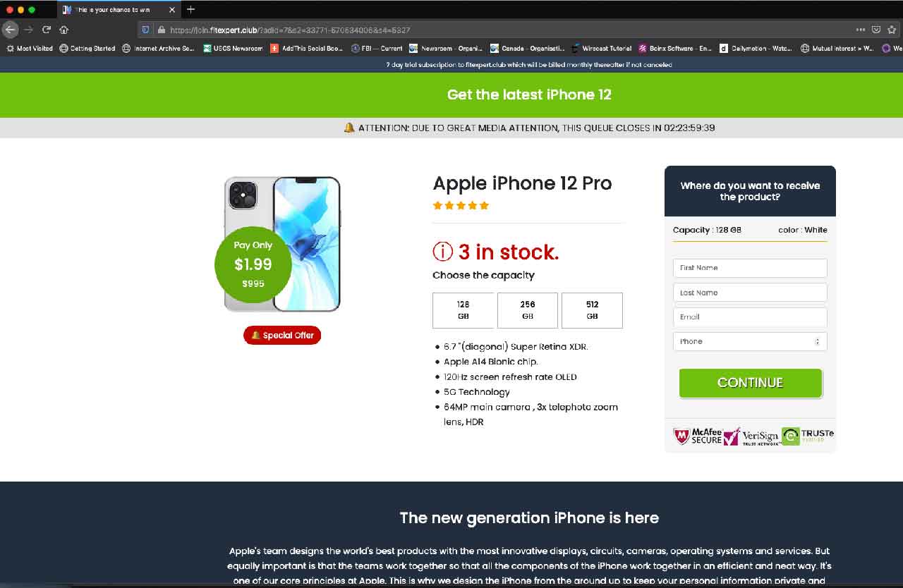
Task: Open the page actions three-dot menu
Action: coord(861,30)
